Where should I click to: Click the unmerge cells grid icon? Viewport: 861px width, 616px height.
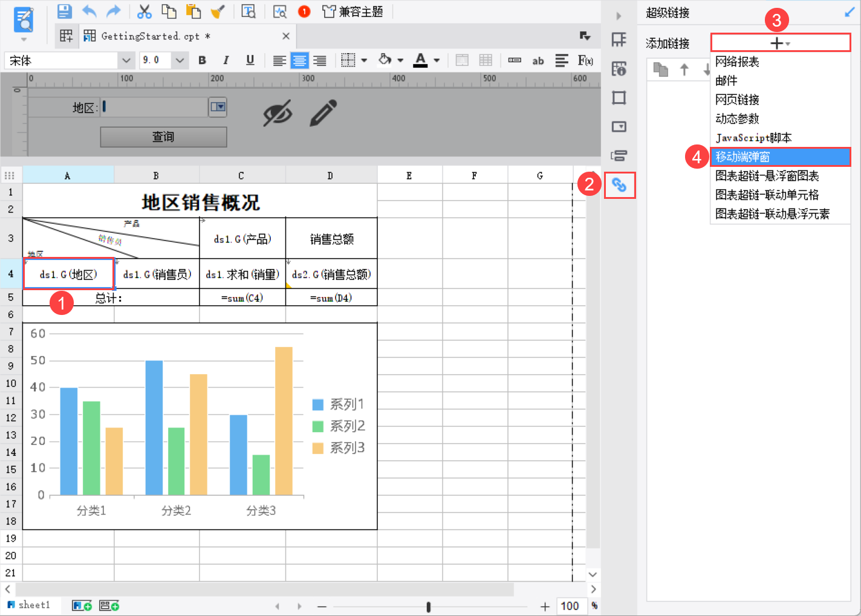pos(486,60)
